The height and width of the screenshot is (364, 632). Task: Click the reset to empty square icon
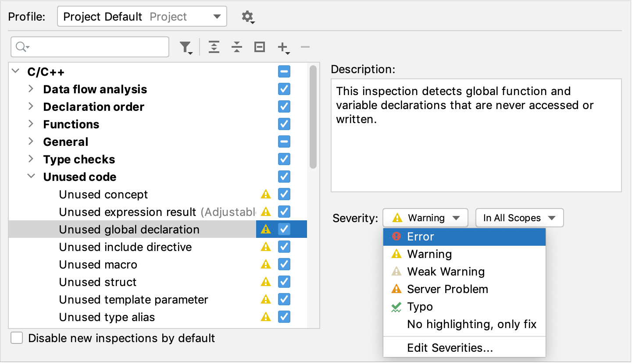pyautogui.click(x=260, y=47)
